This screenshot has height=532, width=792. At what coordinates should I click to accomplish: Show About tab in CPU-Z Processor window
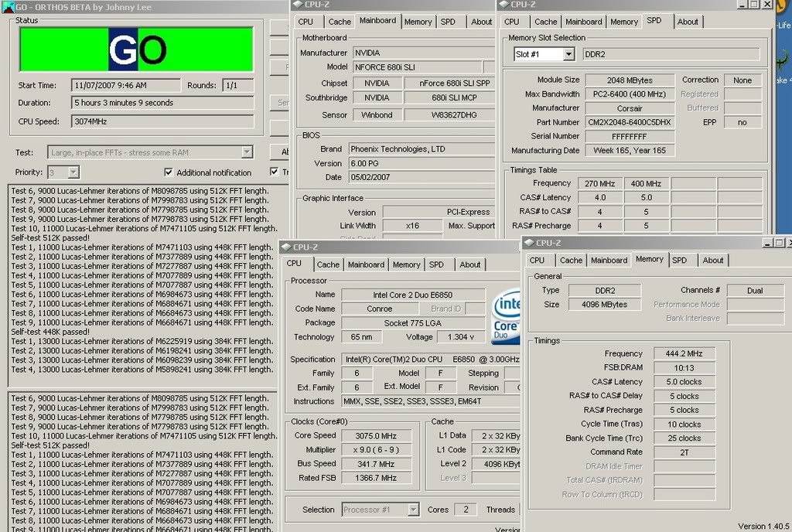pyautogui.click(x=469, y=264)
